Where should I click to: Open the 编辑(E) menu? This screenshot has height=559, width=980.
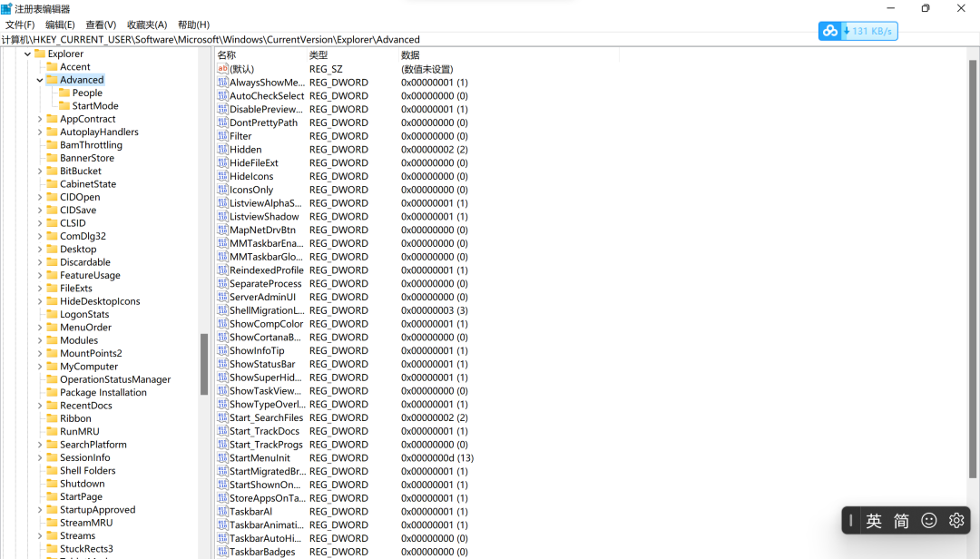[x=60, y=25]
